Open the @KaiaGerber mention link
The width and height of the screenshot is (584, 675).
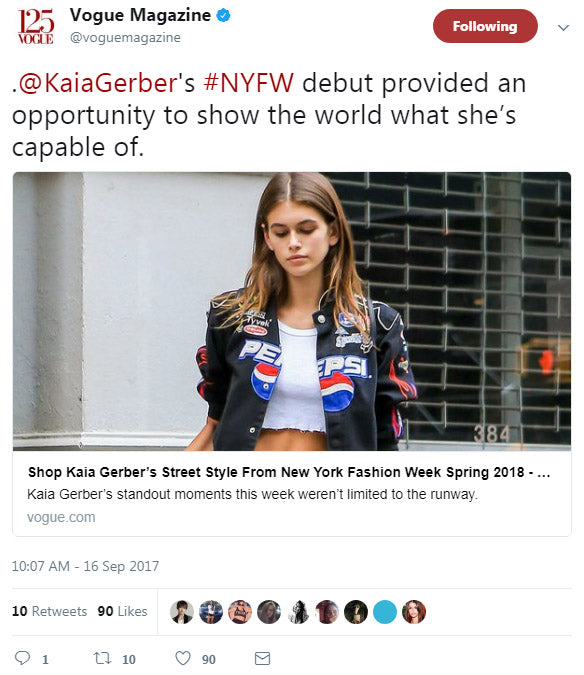[x=97, y=83]
